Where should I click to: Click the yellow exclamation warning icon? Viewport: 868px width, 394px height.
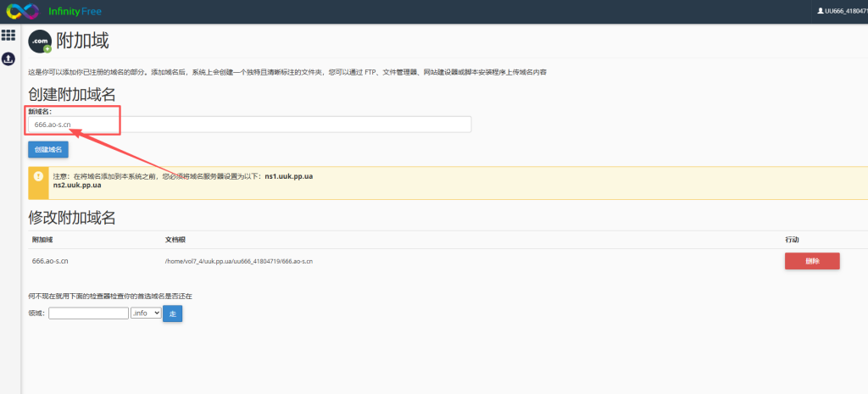(38, 176)
